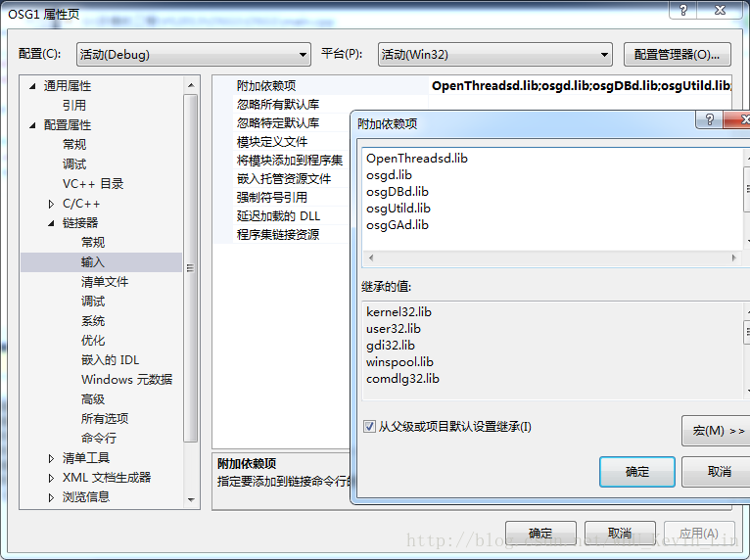Select the 引用 tree item

tap(74, 105)
